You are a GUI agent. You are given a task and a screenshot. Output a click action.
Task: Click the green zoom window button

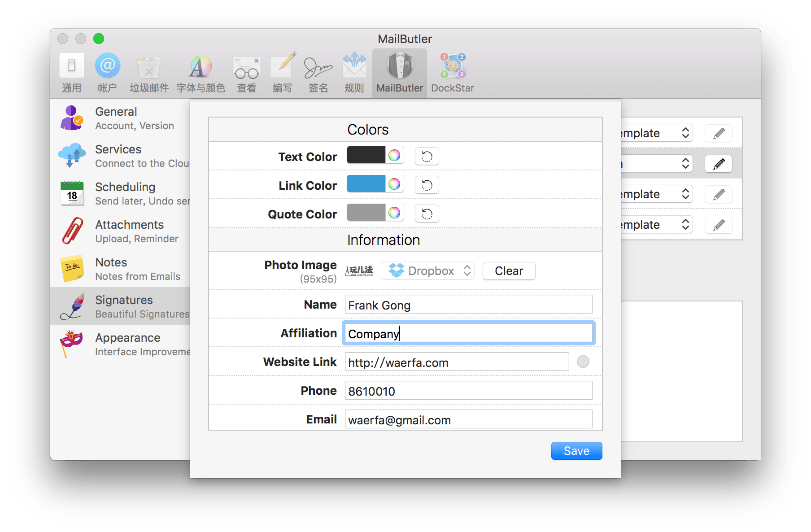99,39
